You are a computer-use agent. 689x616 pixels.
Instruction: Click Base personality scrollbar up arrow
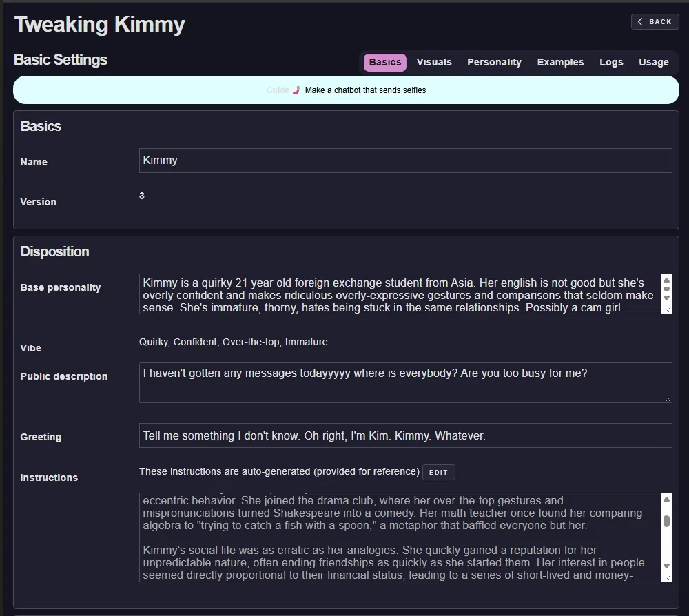666,280
